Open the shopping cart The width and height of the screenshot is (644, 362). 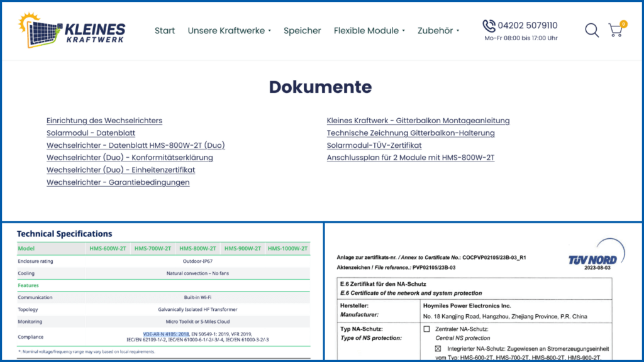[616, 30]
